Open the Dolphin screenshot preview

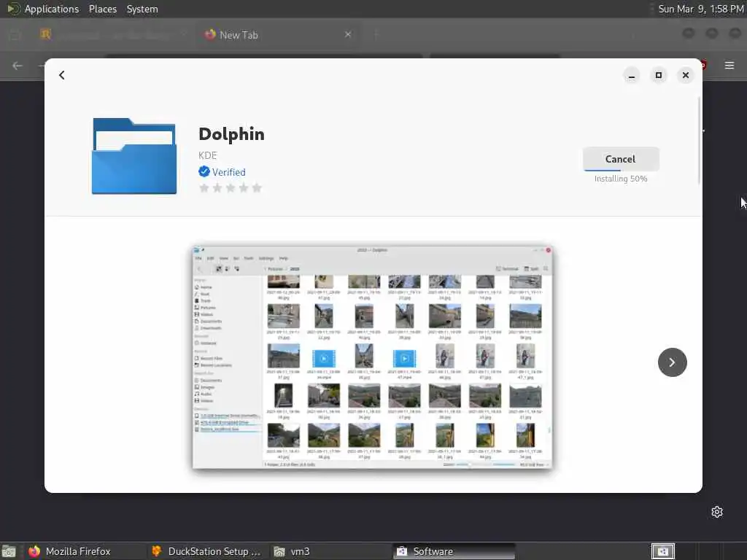(x=372, y=357)
